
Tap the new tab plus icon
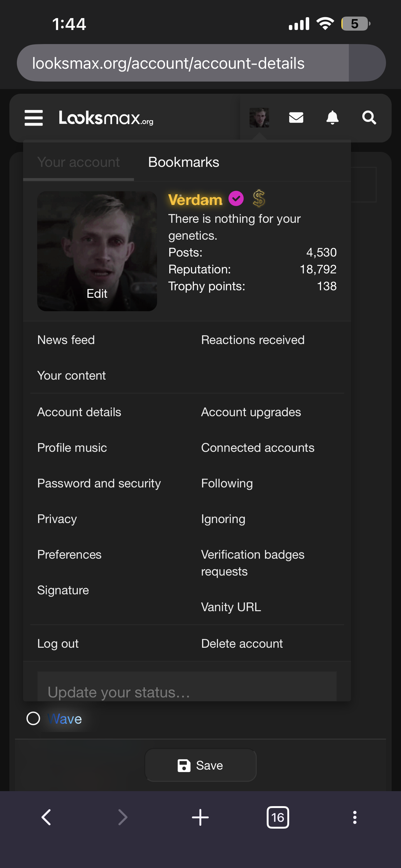[x=200, y=817]
